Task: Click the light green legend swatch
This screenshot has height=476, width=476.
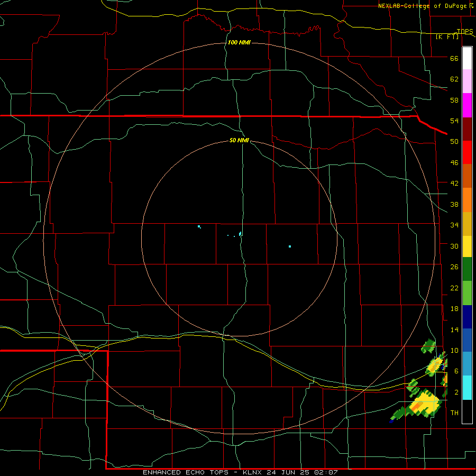Action: pos(467,293)
